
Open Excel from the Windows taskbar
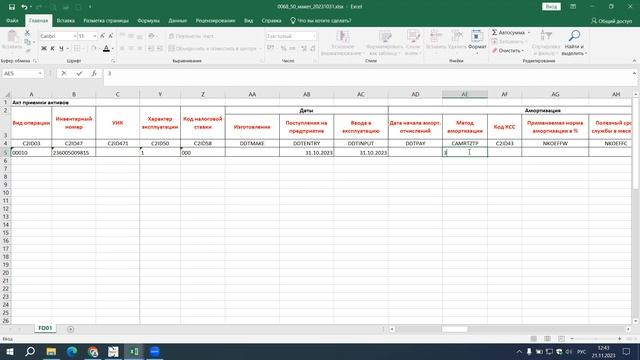(134, 351)
